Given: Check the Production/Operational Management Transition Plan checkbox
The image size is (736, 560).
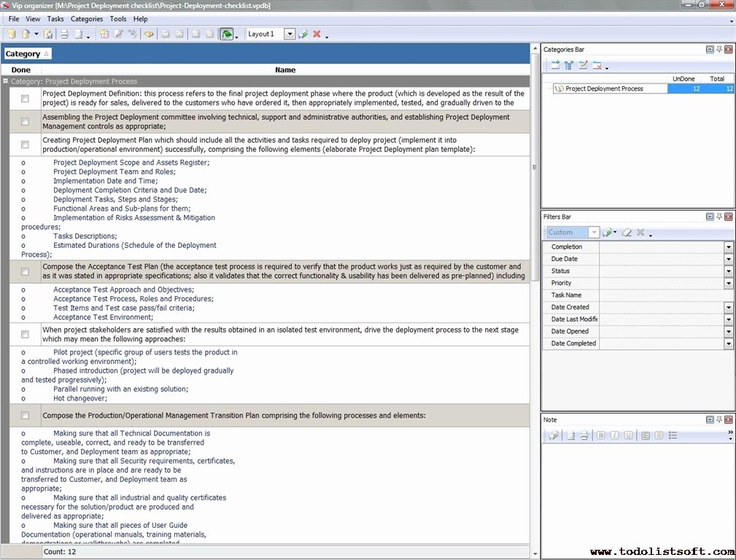Looking at the screenshot, I should (25, 416).
